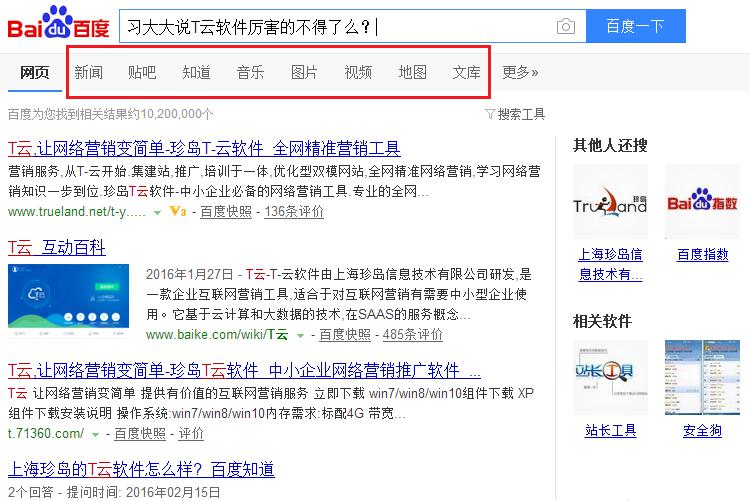Screen dimensions: 750x501
Task: Click the Baidu logo
Action: coord(59,27)
